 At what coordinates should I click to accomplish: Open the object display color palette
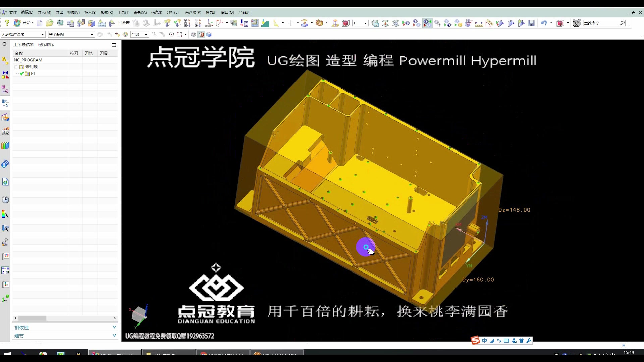point(126,34)
